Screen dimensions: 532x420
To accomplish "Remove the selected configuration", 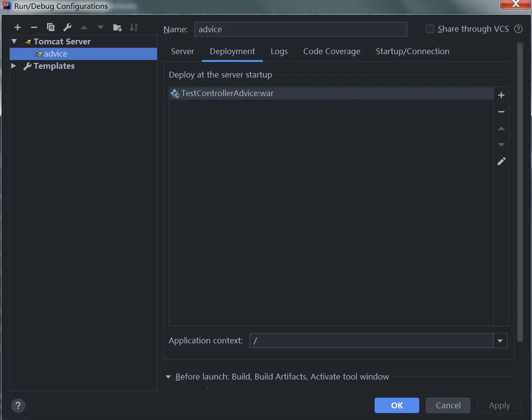I will [34, 27].
